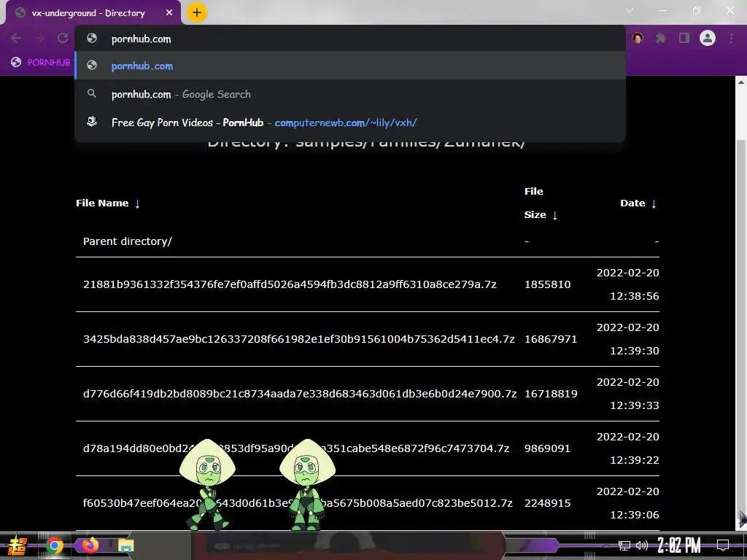The width and height of the screenshot is (747, 560).
Task: Open the Start menu icon on taskbar
Action: coord(18,545)
